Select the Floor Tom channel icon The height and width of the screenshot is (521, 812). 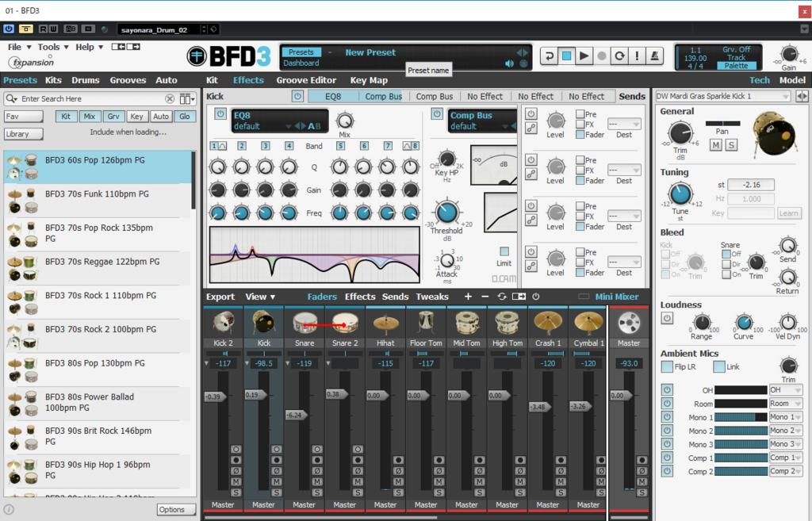tap(426, 323)
